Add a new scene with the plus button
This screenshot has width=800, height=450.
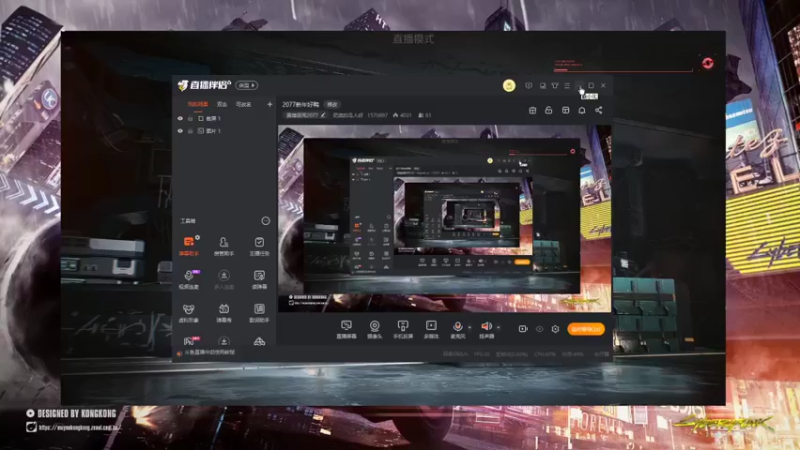(269, 104)
